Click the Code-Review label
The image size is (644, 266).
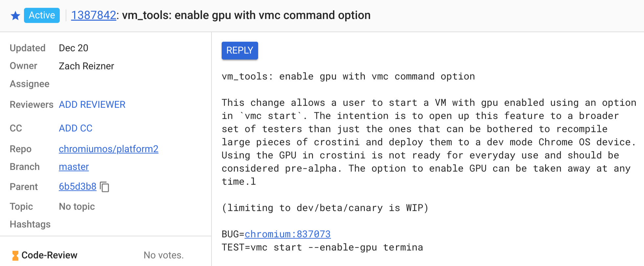[x=49, y=255]
